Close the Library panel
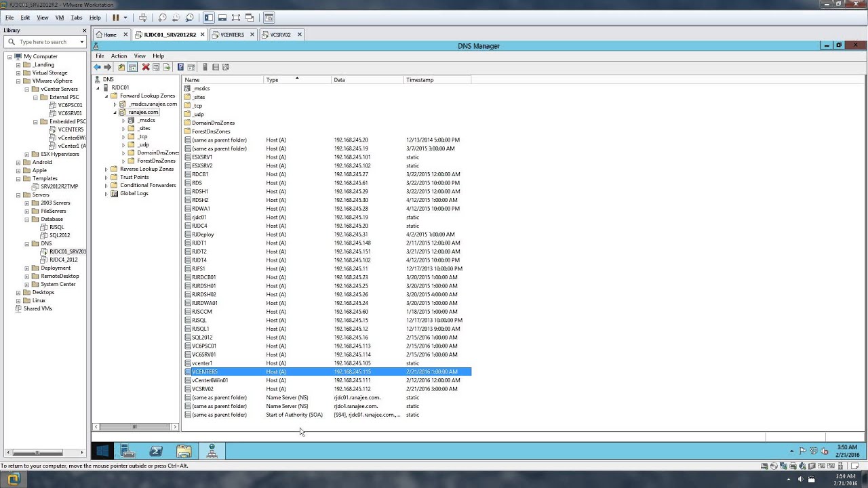The image size is (868, 488). pos(85,30)
